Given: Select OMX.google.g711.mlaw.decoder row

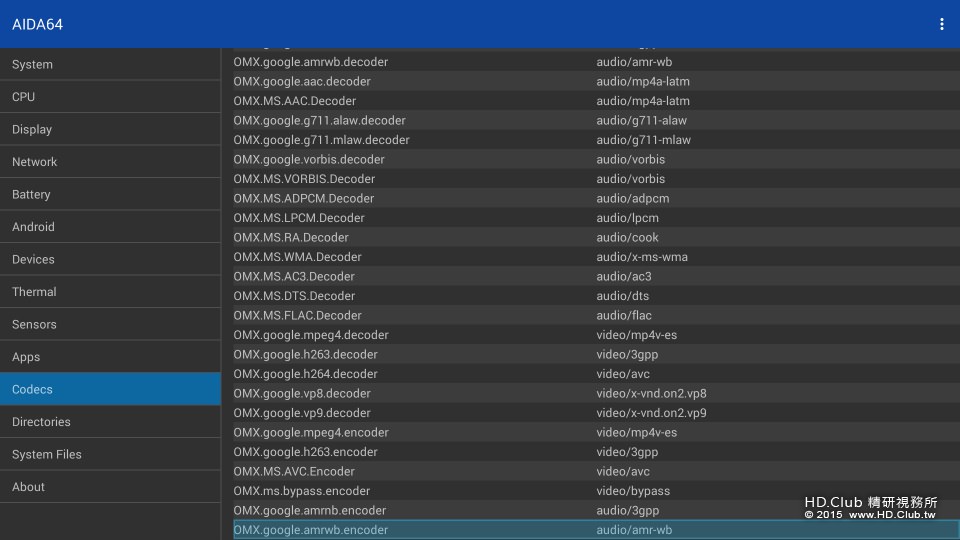Looking at the screenshot, I should pos(596,140).
